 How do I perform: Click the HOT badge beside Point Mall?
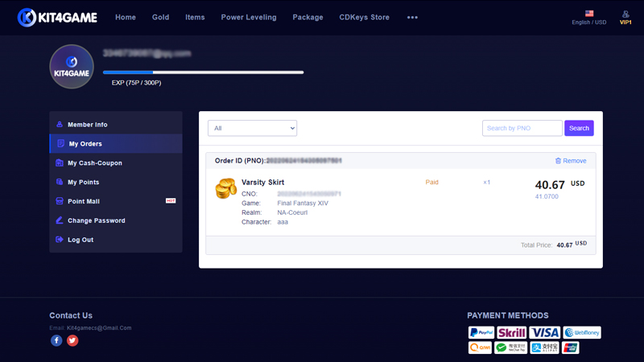click(x=171, y=200)
